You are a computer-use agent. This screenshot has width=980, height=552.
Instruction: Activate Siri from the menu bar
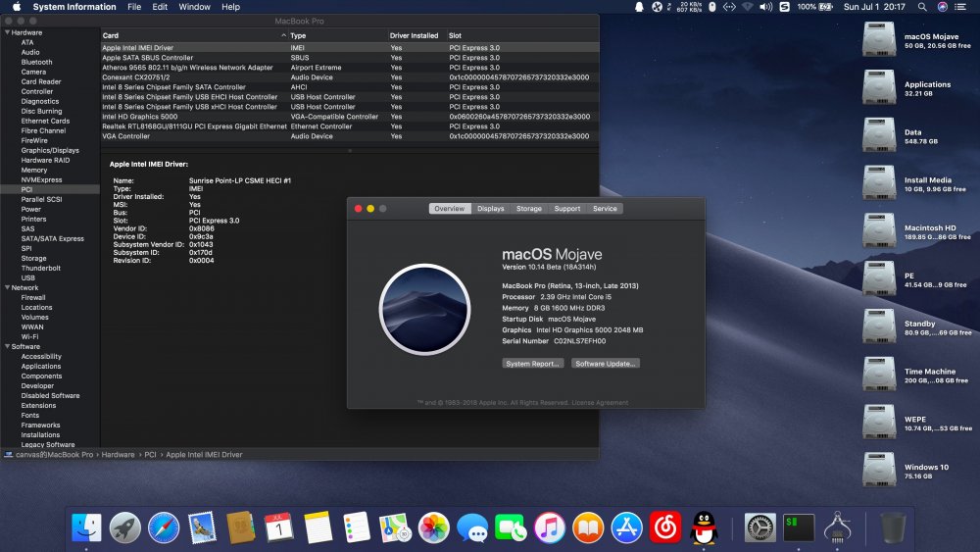coord(943,7)
